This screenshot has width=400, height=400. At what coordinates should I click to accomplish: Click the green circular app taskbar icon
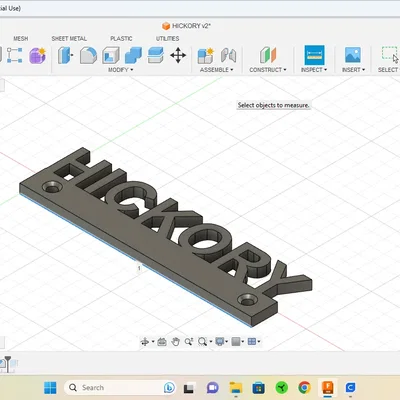point(282,388)
